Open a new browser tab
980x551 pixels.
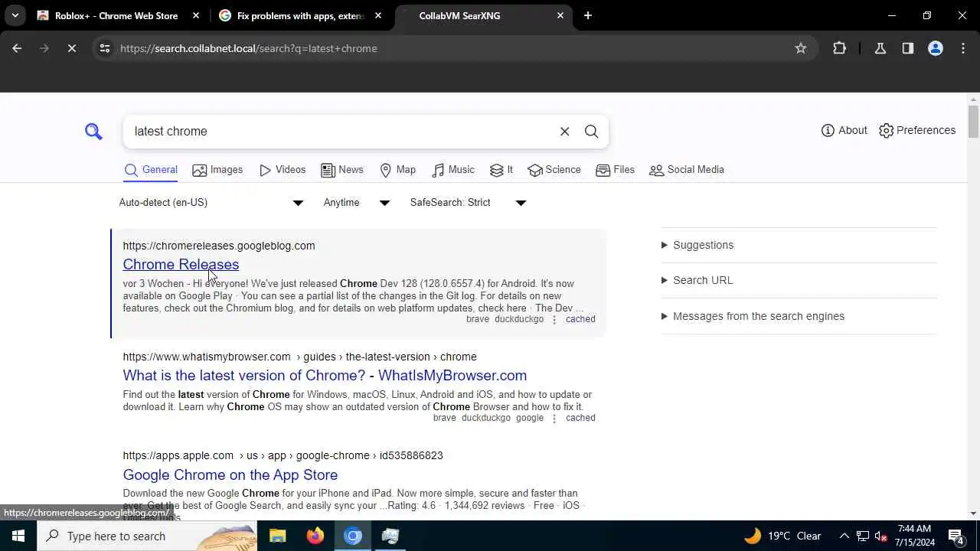coord(588,15)
